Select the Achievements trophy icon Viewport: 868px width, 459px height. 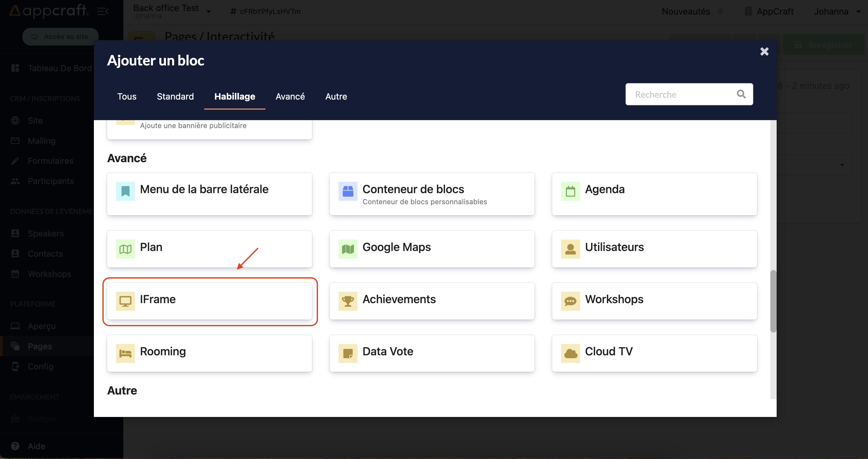[x=347, y=301]
